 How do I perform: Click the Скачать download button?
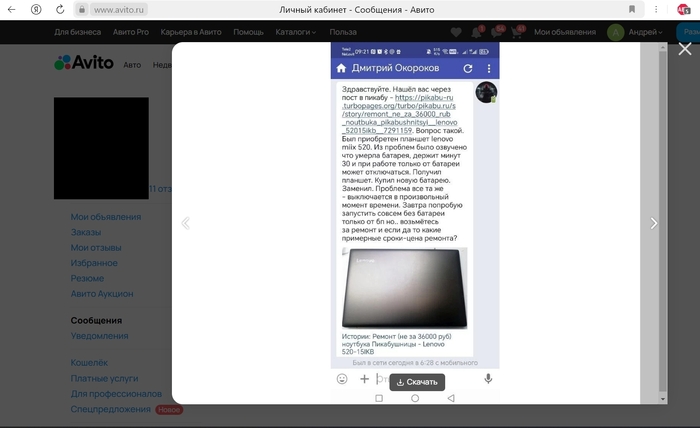[417, 382]
